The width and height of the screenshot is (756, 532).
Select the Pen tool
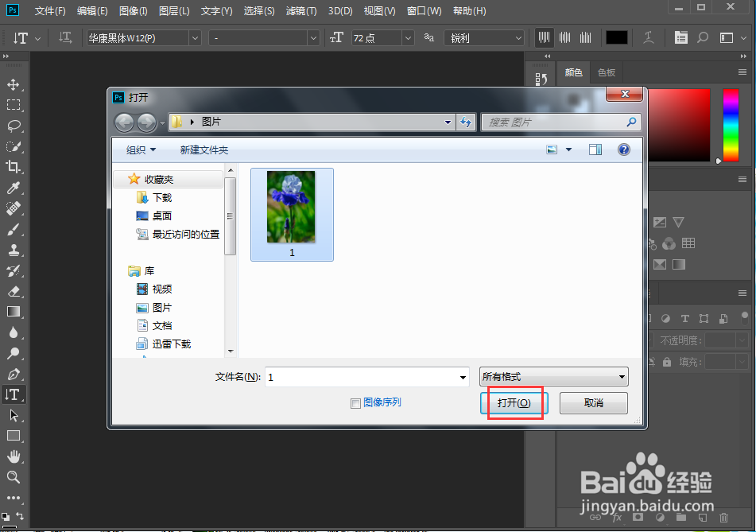(13, 374)
